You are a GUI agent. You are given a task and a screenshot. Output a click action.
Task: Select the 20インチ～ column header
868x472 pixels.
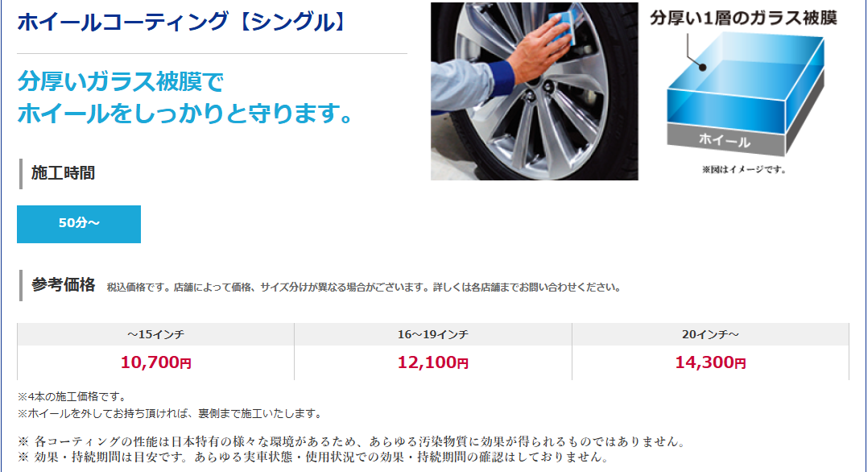(710, 334)
